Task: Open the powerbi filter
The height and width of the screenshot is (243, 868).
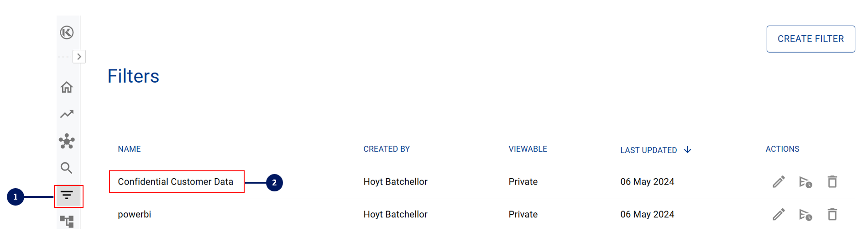Action: point(134,214)
